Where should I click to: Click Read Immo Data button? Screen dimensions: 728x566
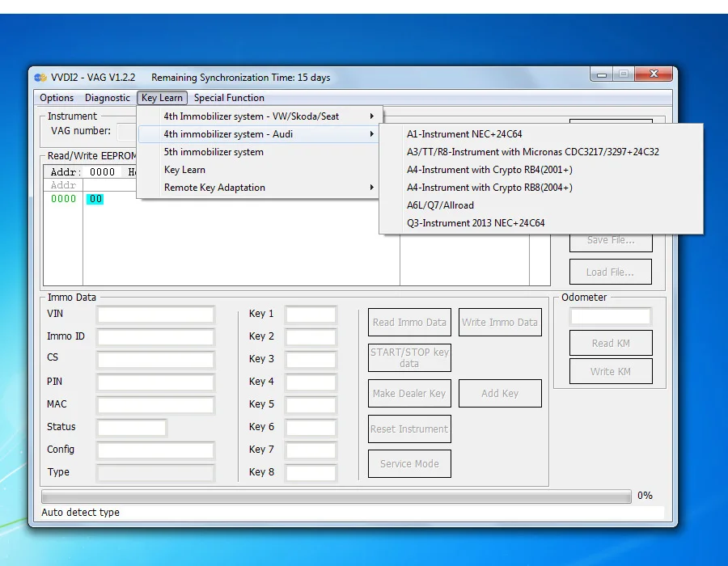pyautogui.click(x=409, y=322)
